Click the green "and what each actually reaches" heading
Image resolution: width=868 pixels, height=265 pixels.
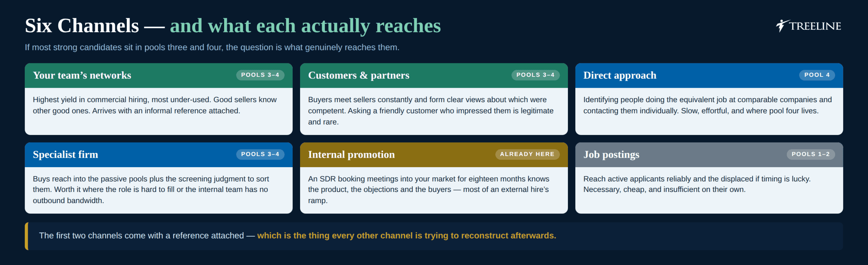[x=305, y=26]
